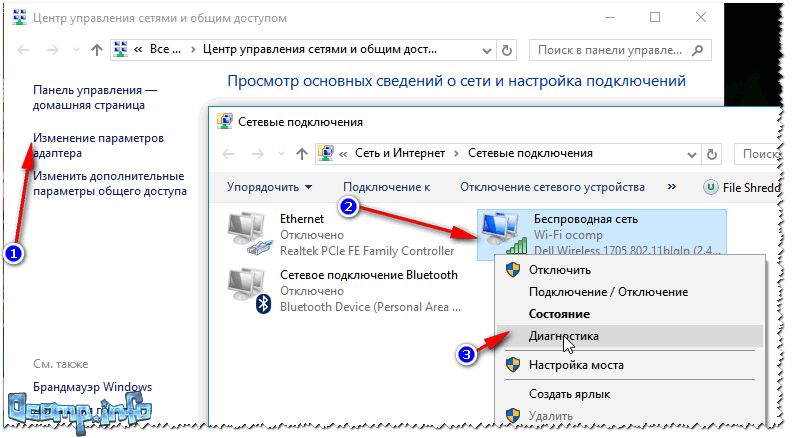The width and height of the screenshot is (793, 438).
Task: Expand the Сетевые подключения address bar dropdown
Action: (692, 154)
